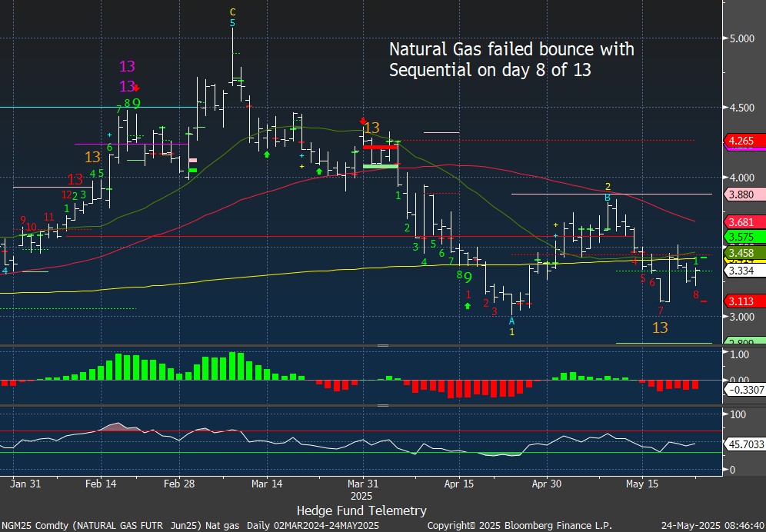This screenshot has height=532, width=766.
Task: Click the green up arrow below red count 1 near Apr 15
Action: pyautogui.click(x=468, y=306)
